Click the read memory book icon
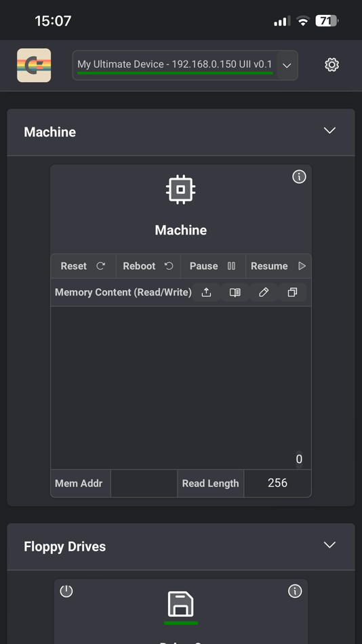 point(235,292)
